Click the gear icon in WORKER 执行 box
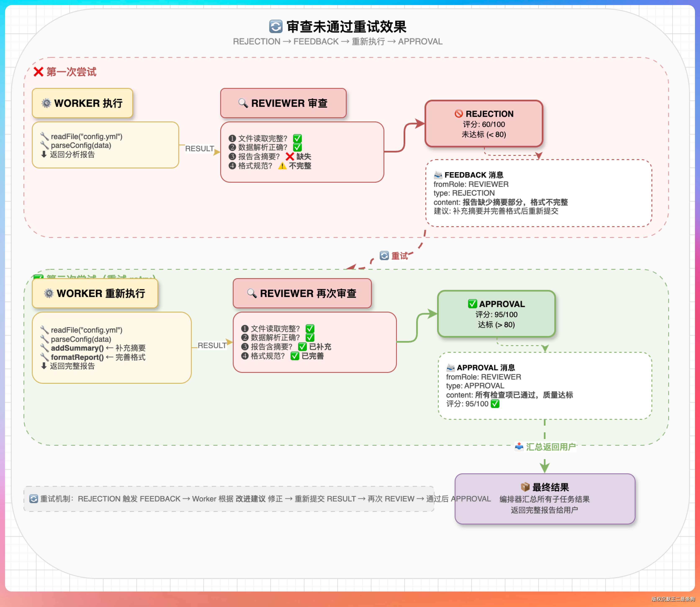This screenshot has height=607, width=700. pos(46,103)
